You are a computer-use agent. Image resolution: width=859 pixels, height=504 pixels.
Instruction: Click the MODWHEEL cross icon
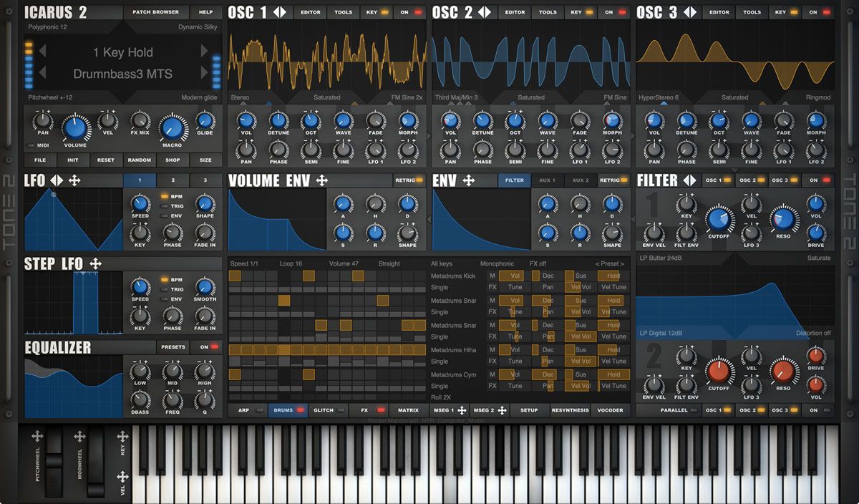click(79, 437)
